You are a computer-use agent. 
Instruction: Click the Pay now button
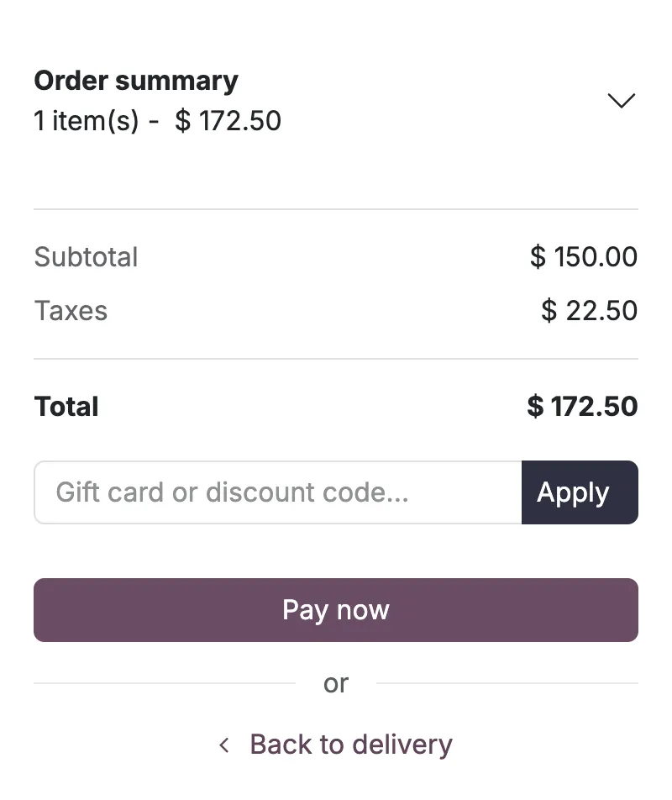[336, 610]
